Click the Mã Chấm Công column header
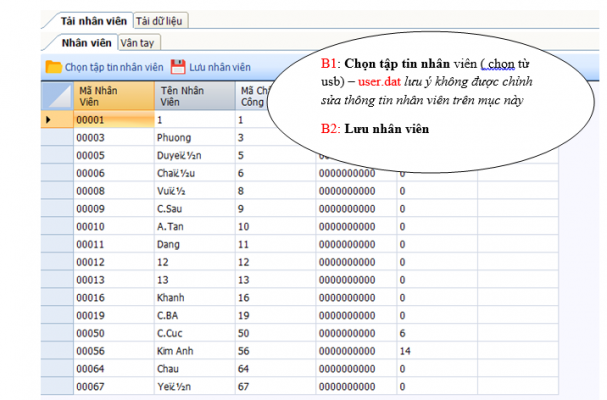This screenshot has width=607, height=400. (255, 96)
